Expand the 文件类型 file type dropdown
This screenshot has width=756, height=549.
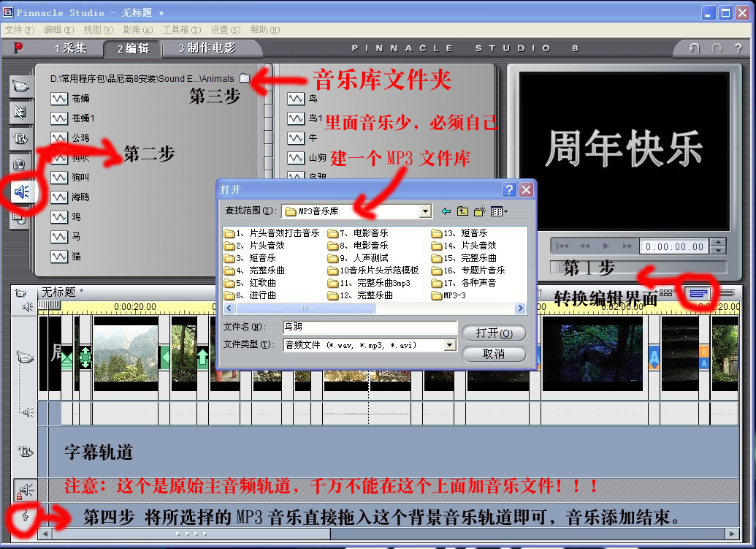[450, 345]
